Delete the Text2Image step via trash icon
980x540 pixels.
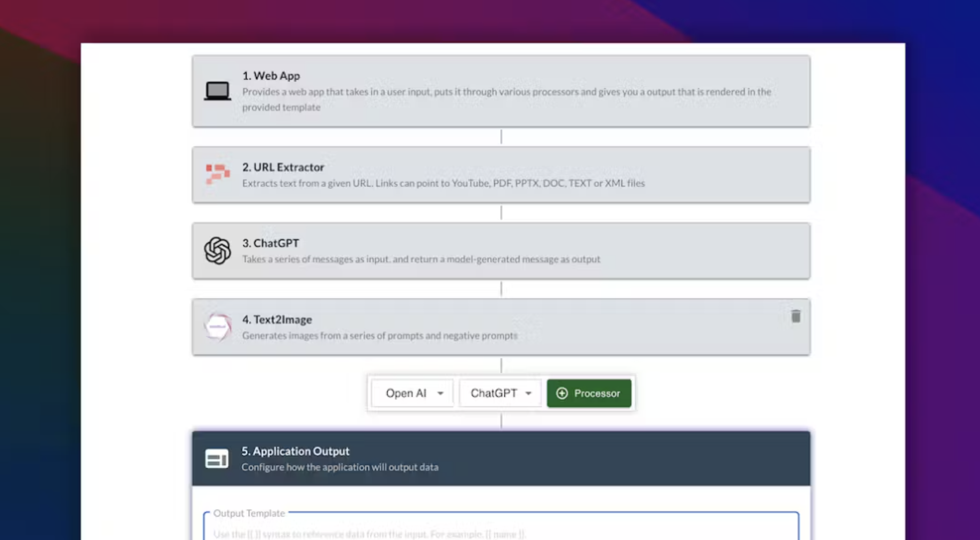[x=796, y=316]
